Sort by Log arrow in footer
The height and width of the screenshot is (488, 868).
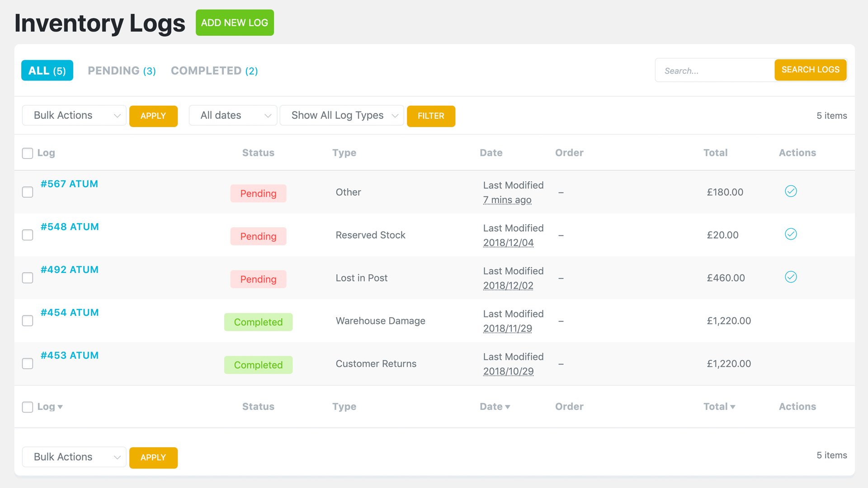point(60,407)
